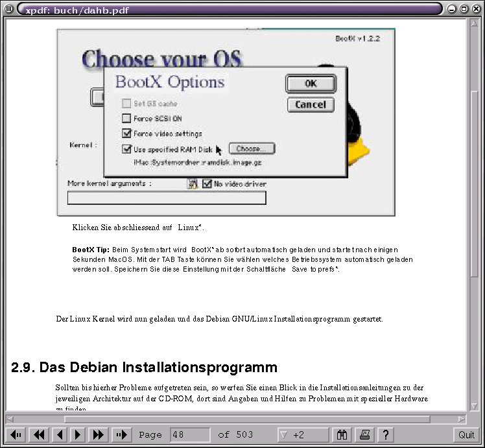
Task: Click the 'Der Linux Kernel wird nun geladen' sentence
Action: click(x=219, y=319)
